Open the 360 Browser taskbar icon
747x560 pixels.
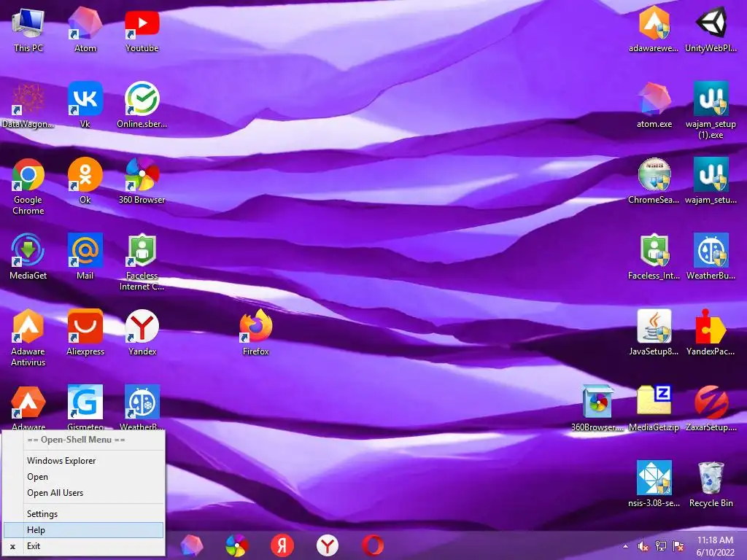point(237,545)
